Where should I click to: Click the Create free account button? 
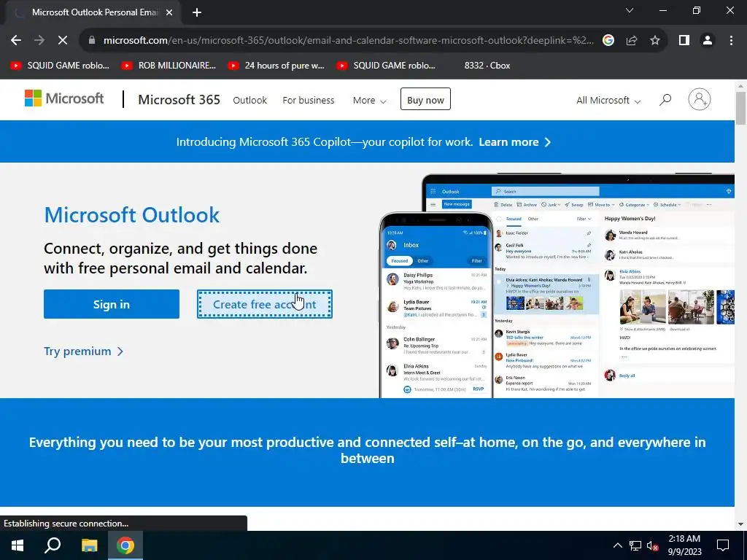(264, 304)
